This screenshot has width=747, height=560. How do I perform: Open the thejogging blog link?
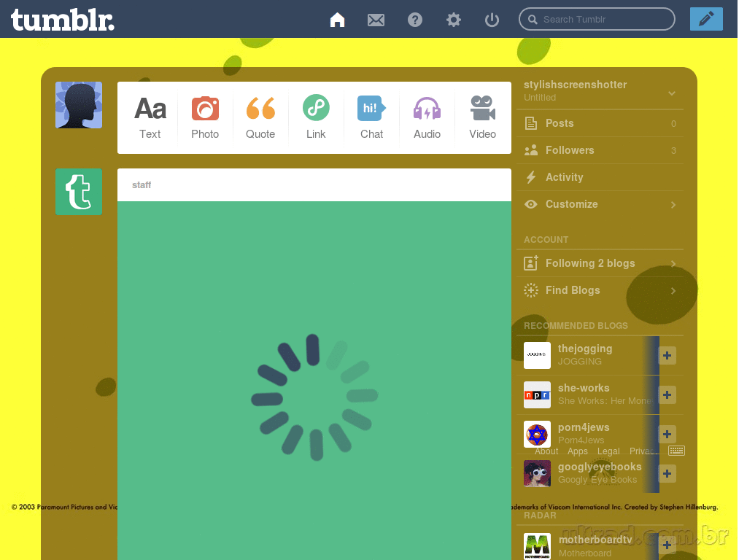585,349
